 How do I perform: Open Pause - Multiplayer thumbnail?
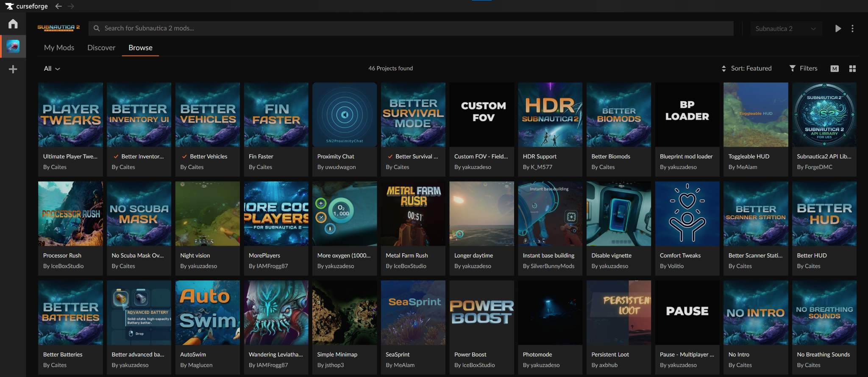pyautogui.click(x=687, y=313)
